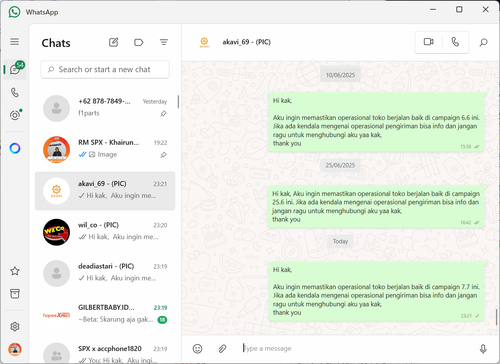Screen dimensions: 500x364
Task: Click the WhatsApp logo in title bar
Action: click(x=14, y=12)
